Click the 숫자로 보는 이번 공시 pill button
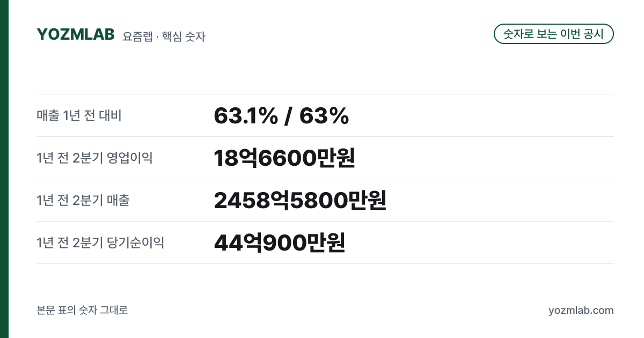644x338 pixels. click(x=553, y=34)
